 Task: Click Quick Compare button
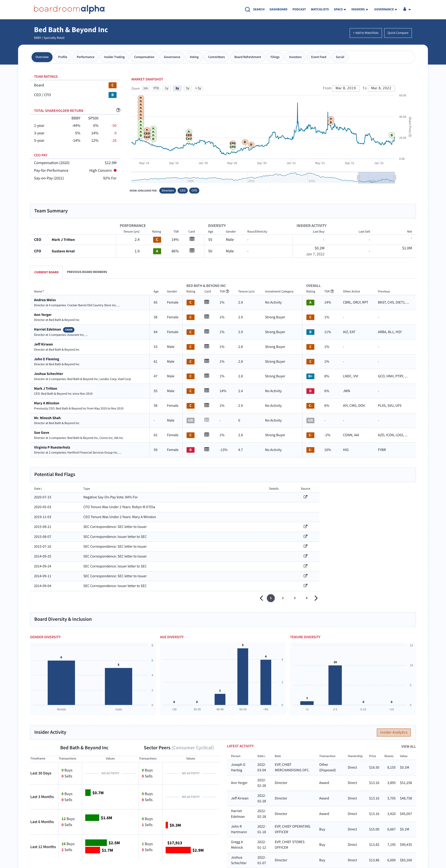(398, 33)
